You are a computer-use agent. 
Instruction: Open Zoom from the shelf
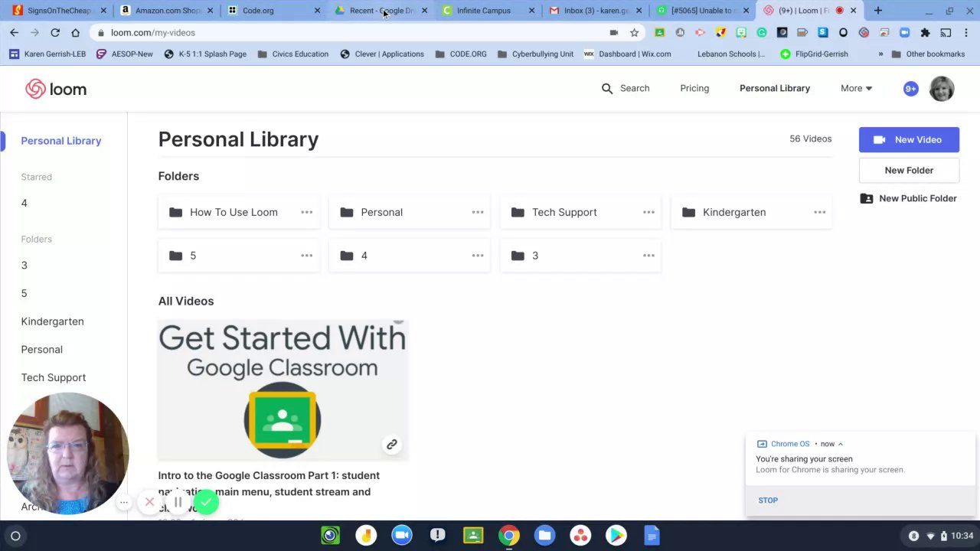402,536
